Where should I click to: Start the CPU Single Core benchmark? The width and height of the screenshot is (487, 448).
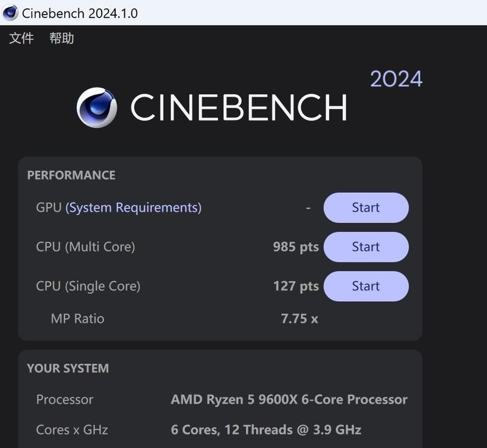tap(366, 285)
